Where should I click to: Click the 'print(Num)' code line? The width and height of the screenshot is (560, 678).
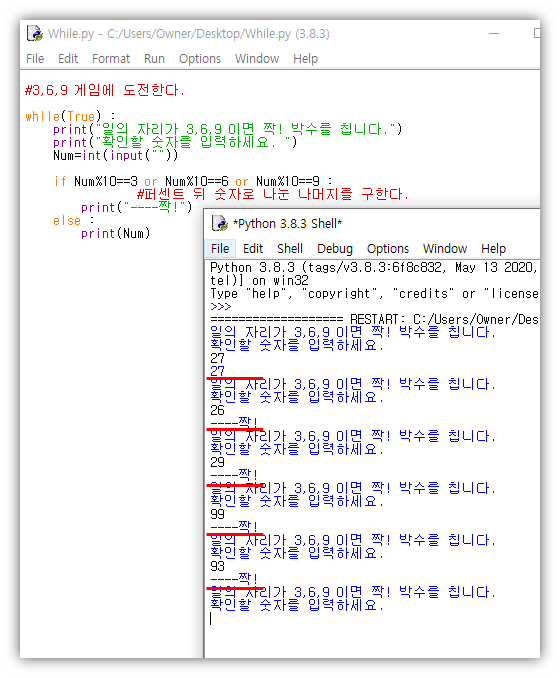[x=115, y=233]
